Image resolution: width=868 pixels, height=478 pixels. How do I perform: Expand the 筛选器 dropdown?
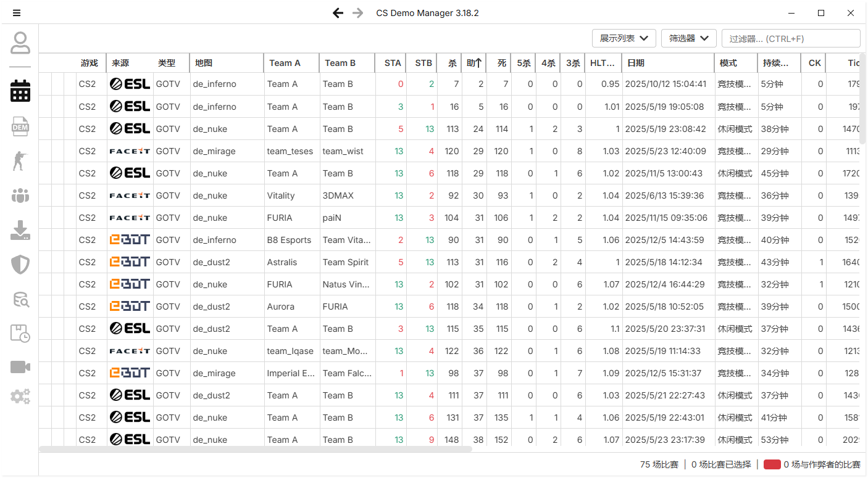click(688, 38)
